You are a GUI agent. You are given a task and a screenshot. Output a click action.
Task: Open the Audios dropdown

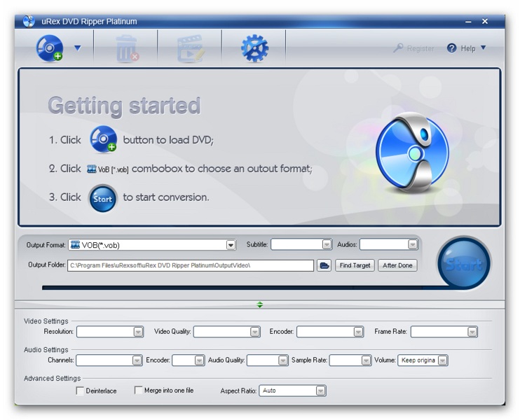click(x=389, y=244)
